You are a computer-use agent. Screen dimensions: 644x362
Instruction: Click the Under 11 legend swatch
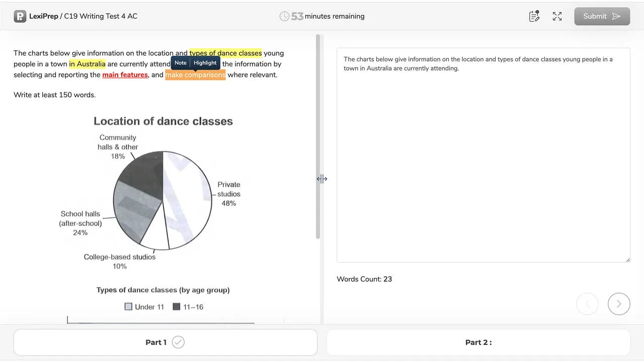click(x=128, y=307)
